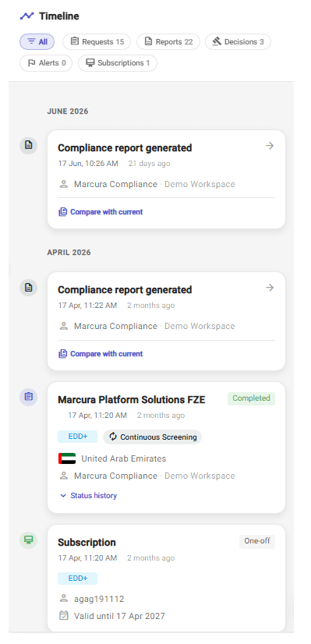Viewport: 311px width, 644px height.
Task: Click the 17 Apr, 11:22 AM timestamp
Action: click(x=87, y=305)
